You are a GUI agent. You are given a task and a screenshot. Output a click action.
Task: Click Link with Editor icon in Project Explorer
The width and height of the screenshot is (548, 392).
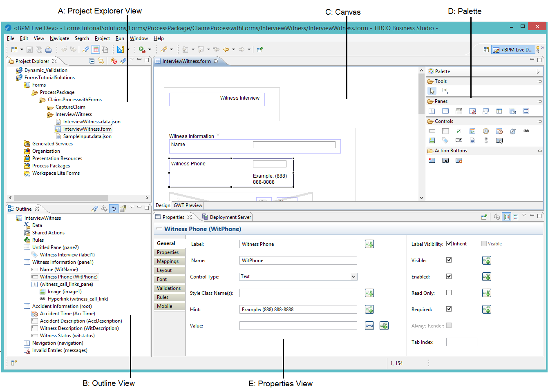pos(101,61)
